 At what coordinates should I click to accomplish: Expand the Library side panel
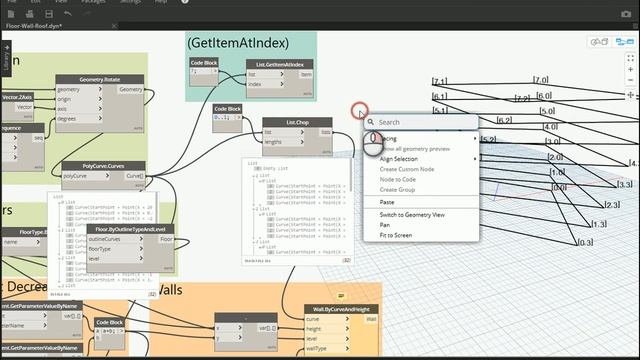(6, 59)
